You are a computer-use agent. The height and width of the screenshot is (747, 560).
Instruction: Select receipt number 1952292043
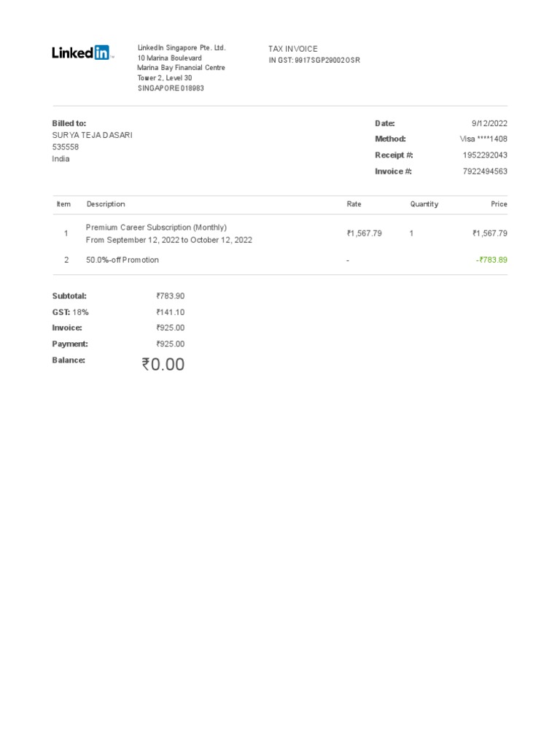pyautogui.click(x=485, y=155)
